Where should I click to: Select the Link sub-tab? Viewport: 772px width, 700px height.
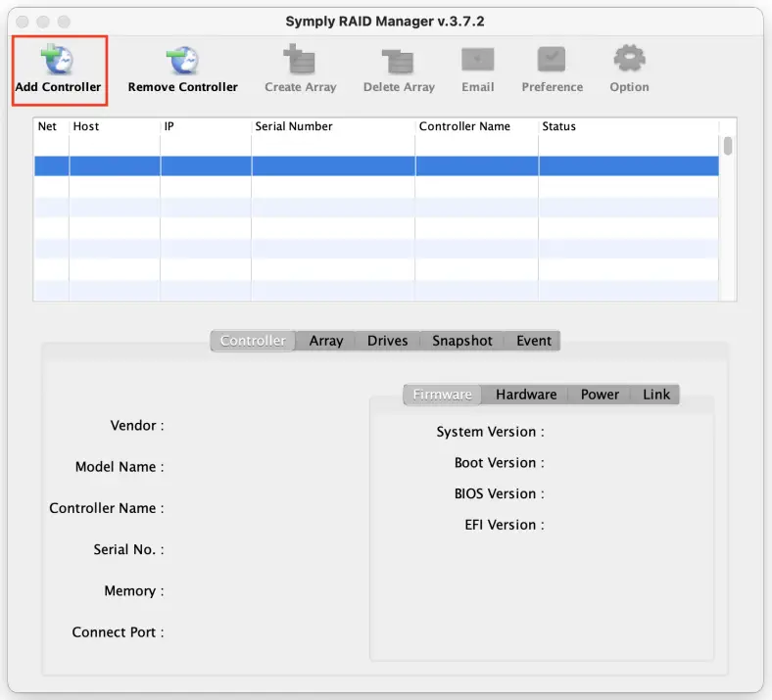[656, 394]
